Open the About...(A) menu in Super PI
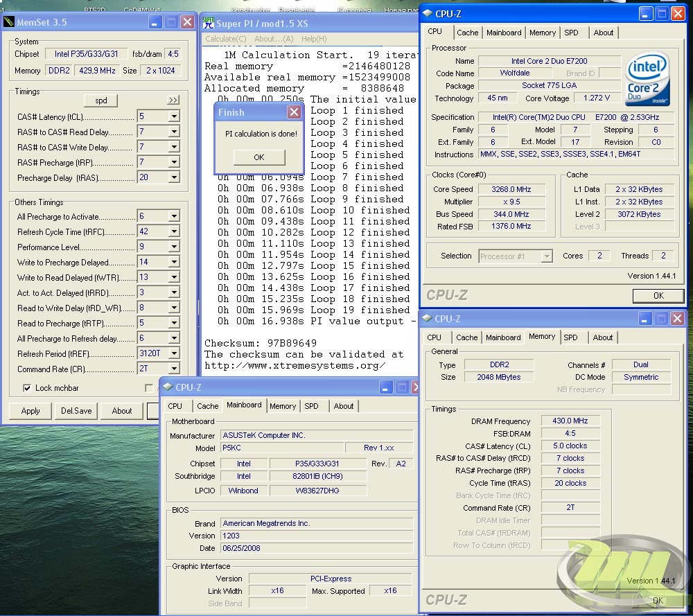 [x=274, y=39]
